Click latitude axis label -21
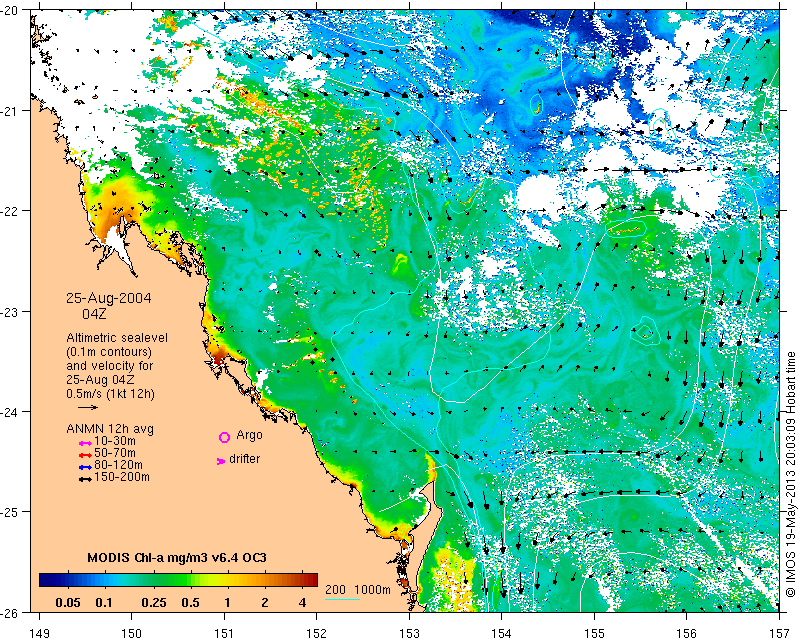 point(9,111)
